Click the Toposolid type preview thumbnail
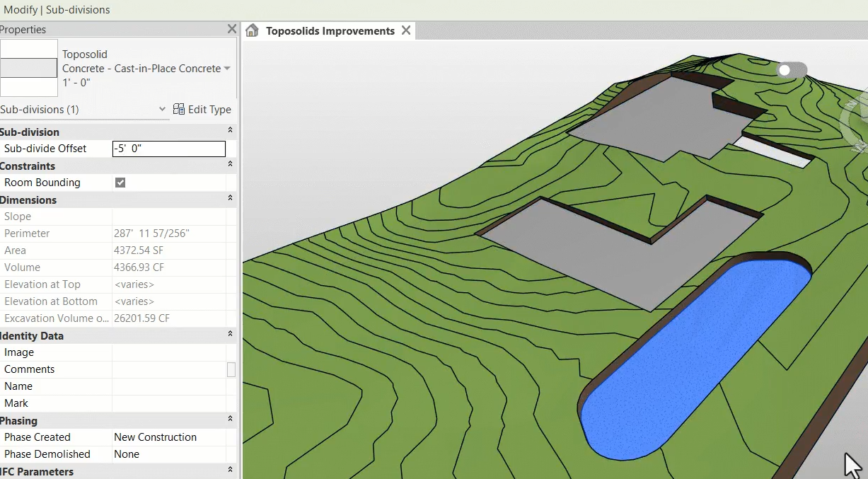Viewport: 868px width, 479px height. (28, 68)
